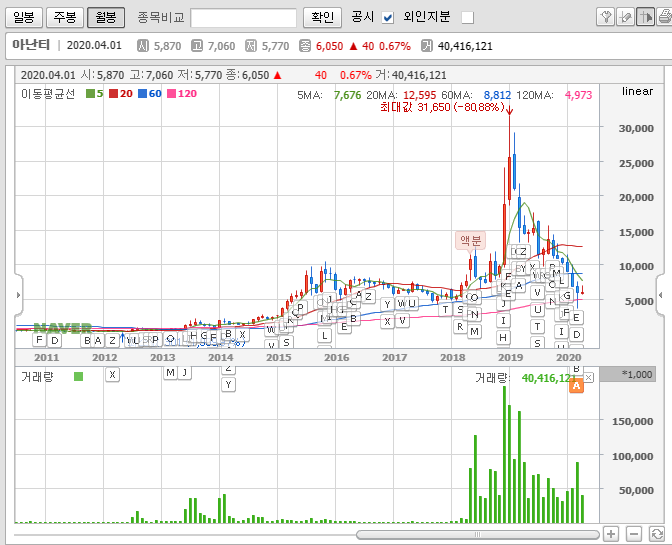Click the 60MA value 8,812
The width and height of the screenshot is (672, 545).
(x=497, y=95)
